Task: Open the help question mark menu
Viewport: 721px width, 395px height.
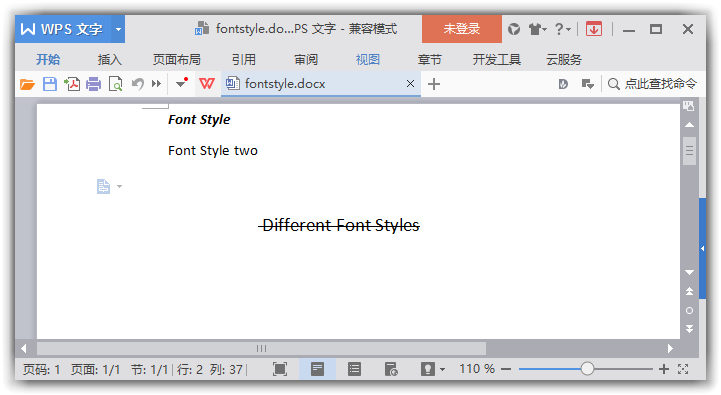Action: (x=562, y=29)
